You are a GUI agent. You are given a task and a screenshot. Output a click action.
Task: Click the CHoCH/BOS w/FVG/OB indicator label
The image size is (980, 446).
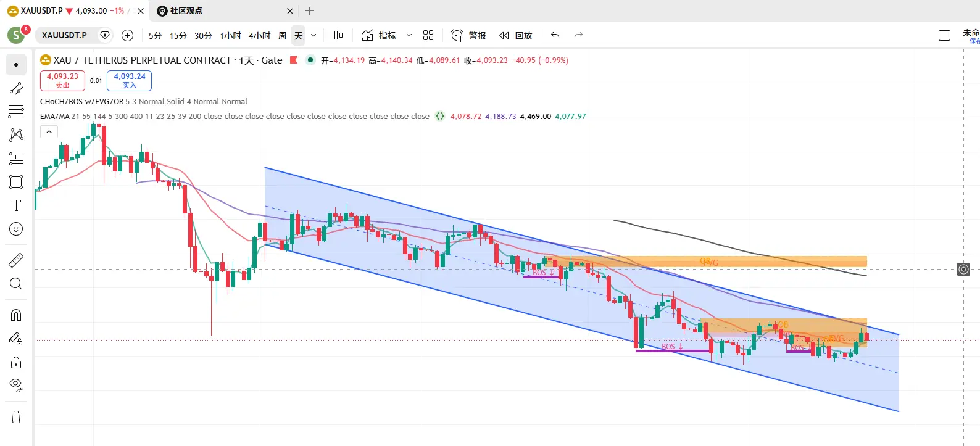(x=81, y=101)
